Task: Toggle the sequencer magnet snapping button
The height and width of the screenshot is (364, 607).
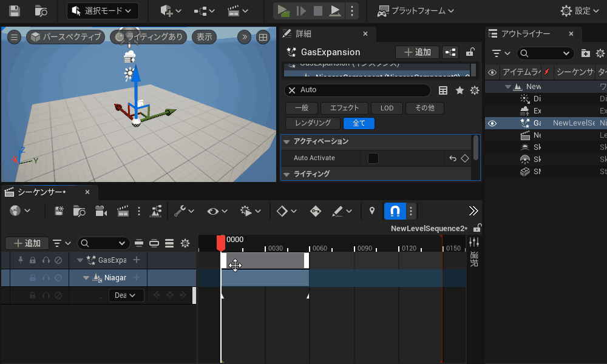Action: pyautogui.click(x=395, y=211)
